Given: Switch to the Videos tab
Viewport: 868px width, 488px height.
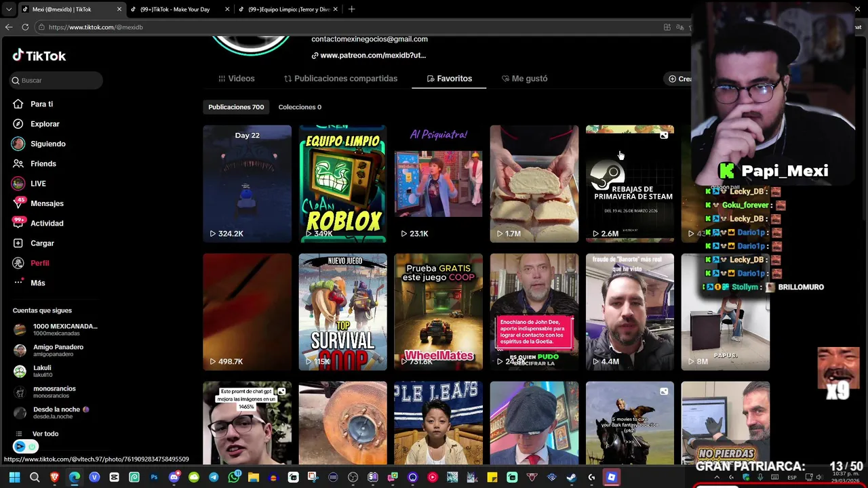Looking at the screenshot, I should (236, 79).
